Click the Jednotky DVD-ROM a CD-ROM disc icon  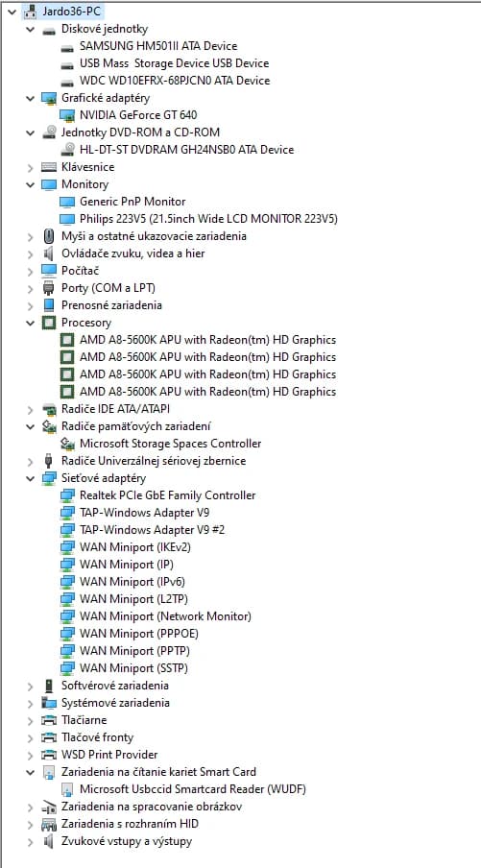point(49,133)
